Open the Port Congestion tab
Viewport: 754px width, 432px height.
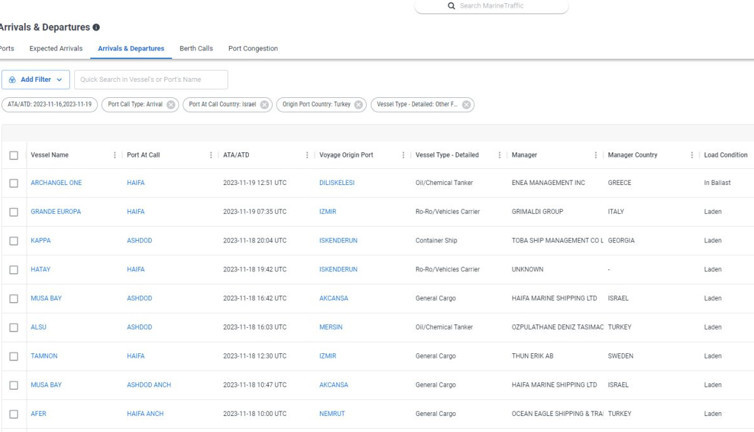coord(253,48)
